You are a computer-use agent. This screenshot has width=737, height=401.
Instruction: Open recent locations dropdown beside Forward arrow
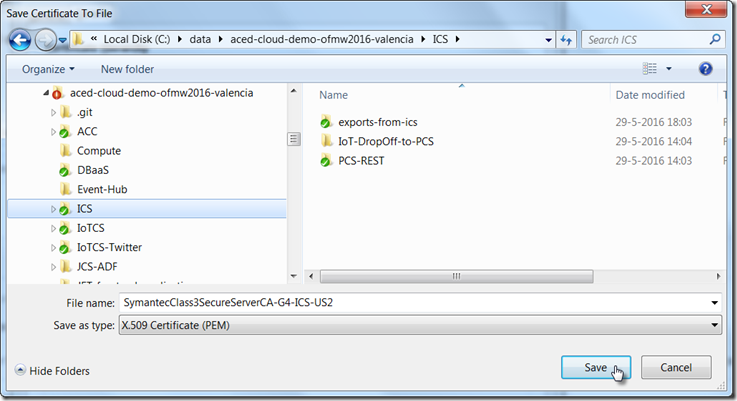click(x=63, y=40)
